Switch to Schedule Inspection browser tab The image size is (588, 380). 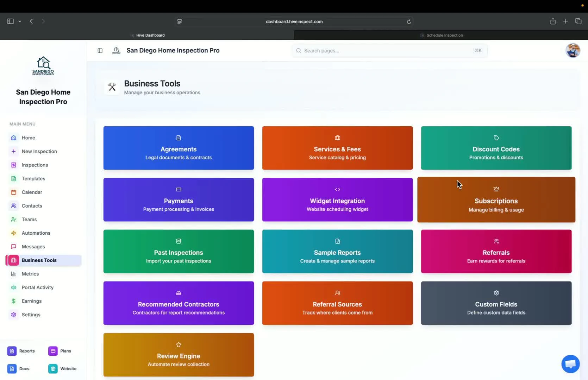(x=441, y=35)
